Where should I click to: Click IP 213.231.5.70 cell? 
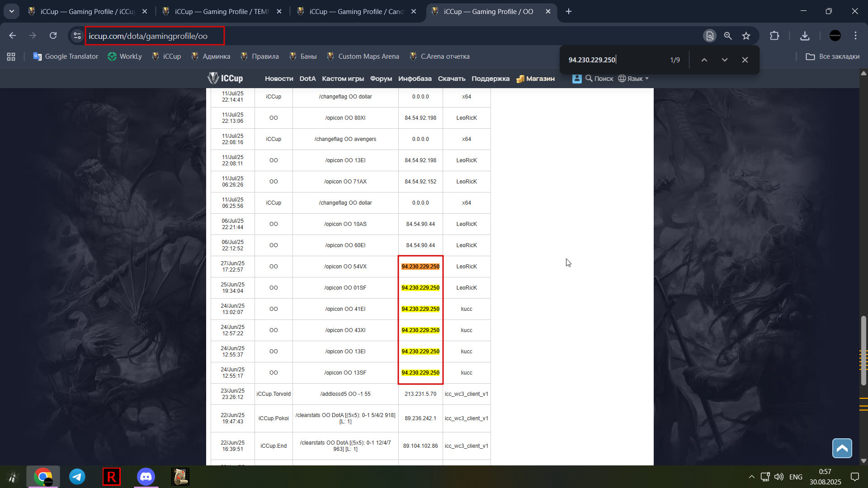420,394
